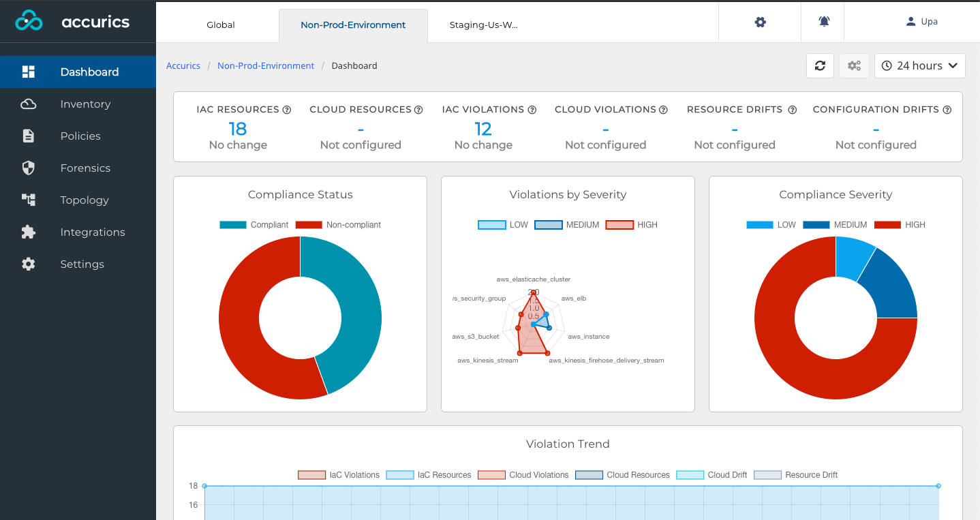Toggle HIGH legend in Violations by Severity
Image resolution: width=980 pixels, height=520 pixels.
[x=632, y=225]
